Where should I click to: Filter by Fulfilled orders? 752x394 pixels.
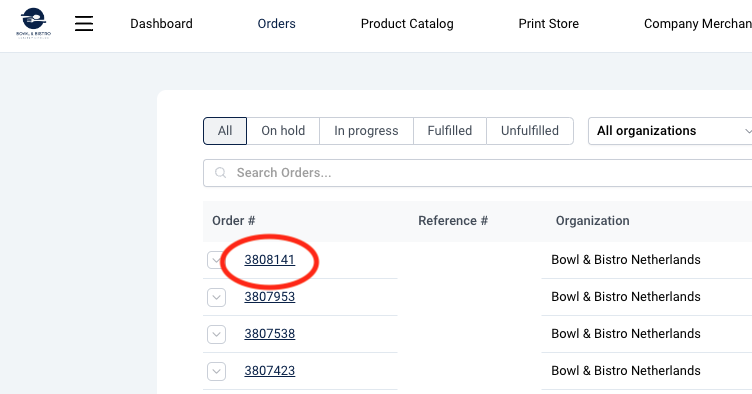450,131
